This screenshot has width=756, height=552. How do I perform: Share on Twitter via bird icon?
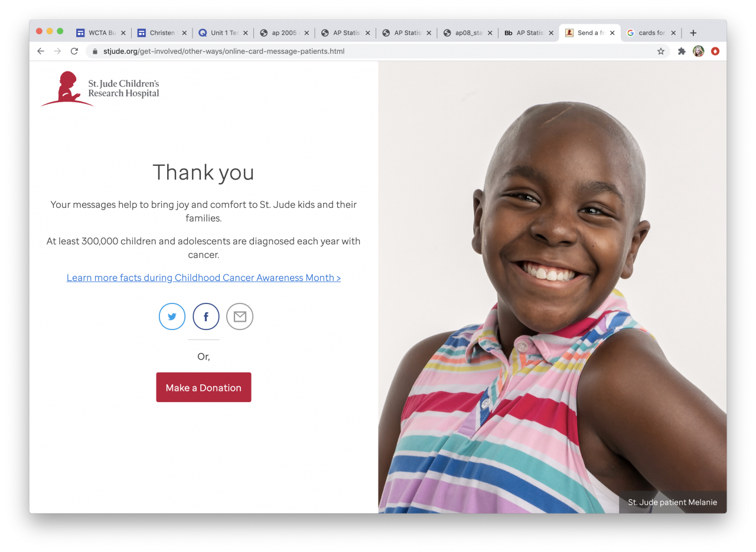(172, 316)
